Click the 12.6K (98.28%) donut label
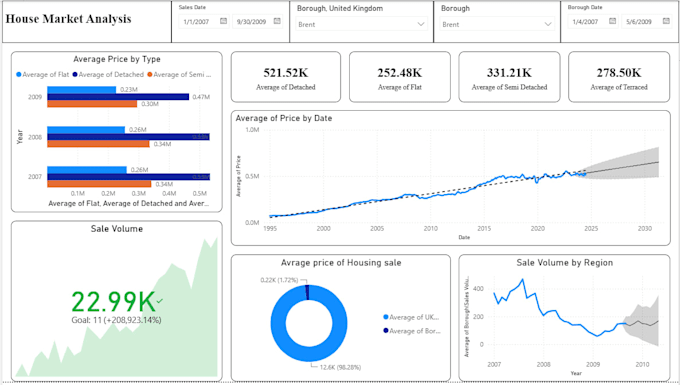 pos(340,367)
